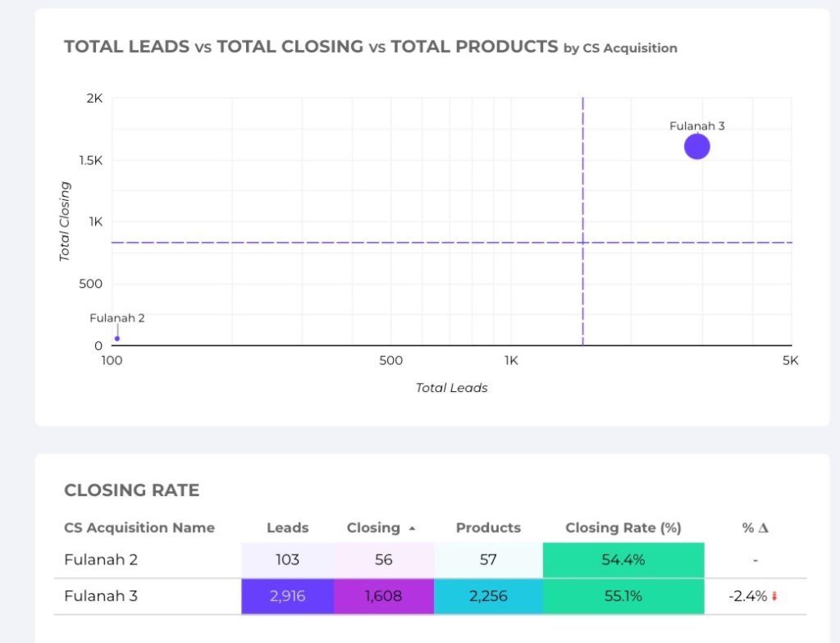This screenshot has height=643, width=840.
Task: Click the Fulanah 3 bubble in scatter chart
Action: coord(696,147)
